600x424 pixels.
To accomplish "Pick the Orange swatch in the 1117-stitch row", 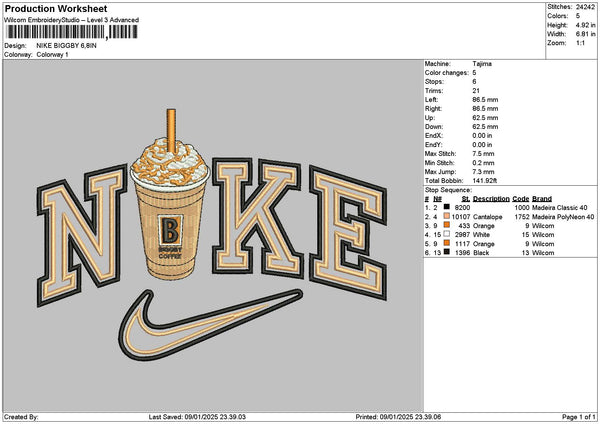I will (x=447, y=243).
